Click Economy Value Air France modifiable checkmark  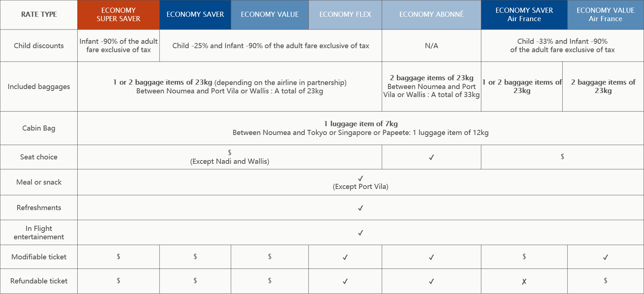tap(606, 257)
